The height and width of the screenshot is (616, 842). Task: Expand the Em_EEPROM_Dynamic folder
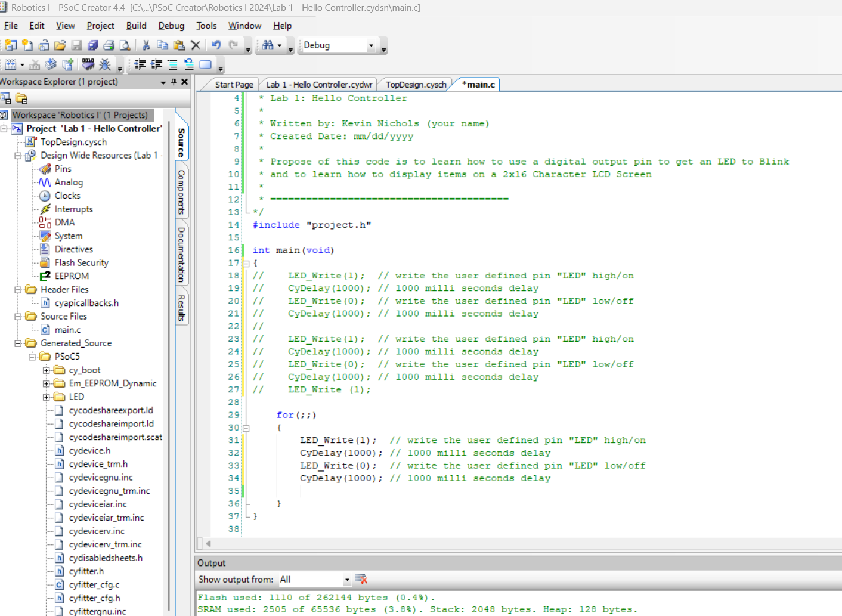click(x=47, y=383)
